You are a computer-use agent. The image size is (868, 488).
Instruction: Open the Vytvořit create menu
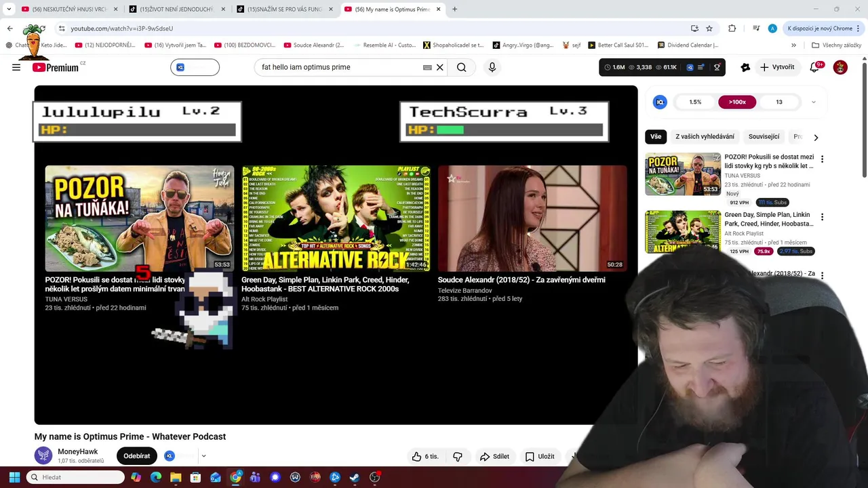[x=777, y=67]
